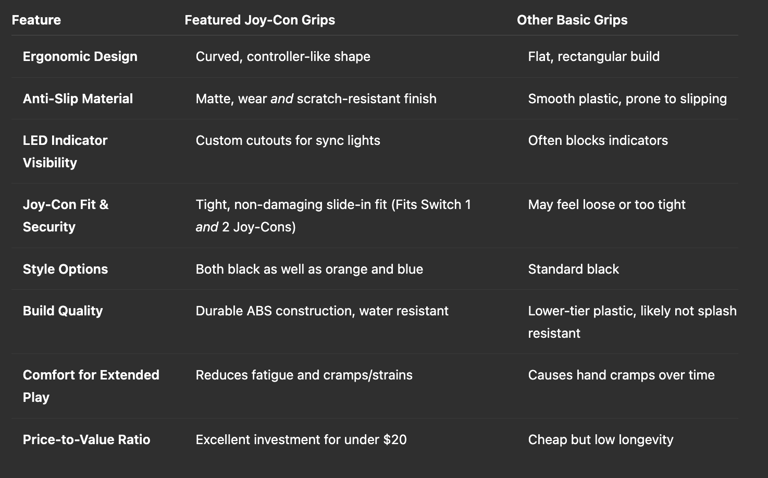Click the "Reduces fatigue and cramps/strains" cell
The height and width of the screenshot is (478, 768).
pos(304,375)
